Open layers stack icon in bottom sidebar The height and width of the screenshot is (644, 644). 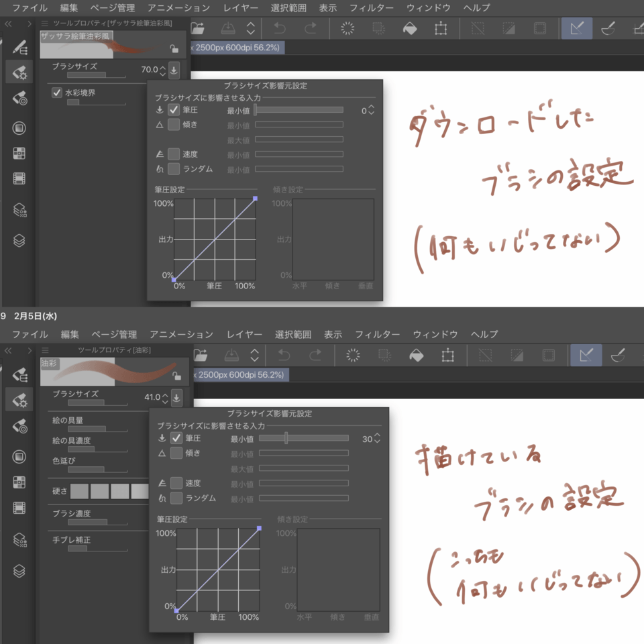pos(19,570)
